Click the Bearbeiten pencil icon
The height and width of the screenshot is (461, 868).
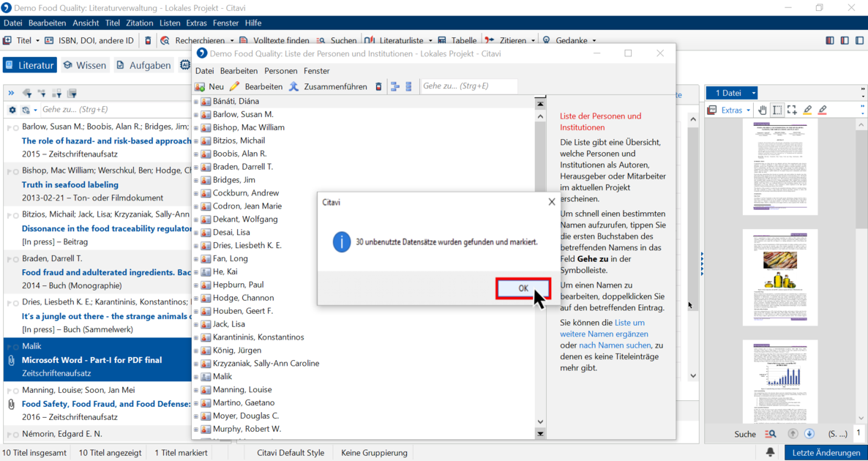click(235, 87)
